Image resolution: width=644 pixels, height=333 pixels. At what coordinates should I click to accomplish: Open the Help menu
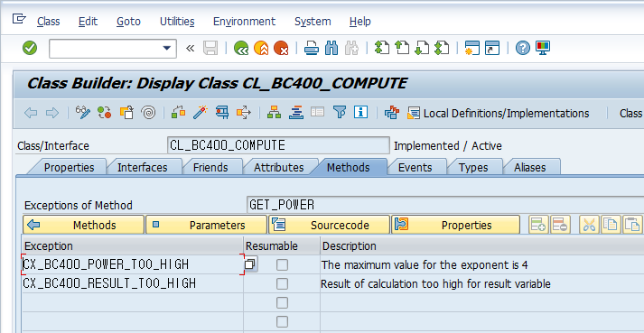point(360,22)
